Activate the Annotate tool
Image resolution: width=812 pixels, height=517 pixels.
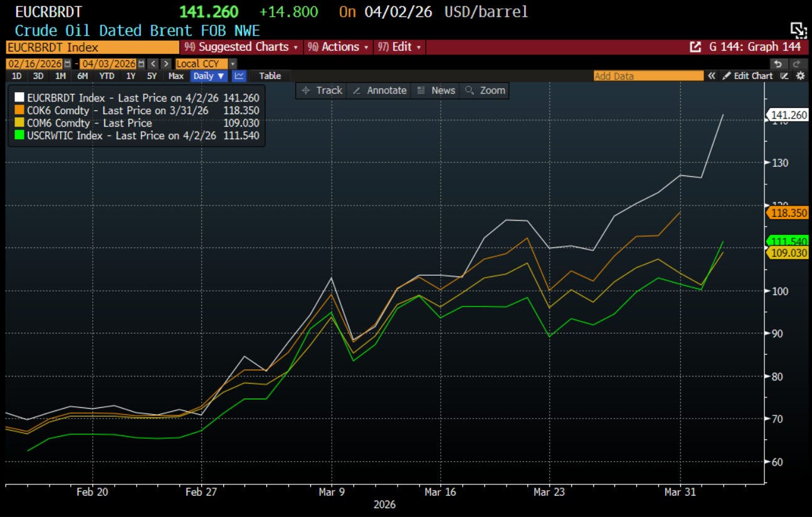pos(379,90)
